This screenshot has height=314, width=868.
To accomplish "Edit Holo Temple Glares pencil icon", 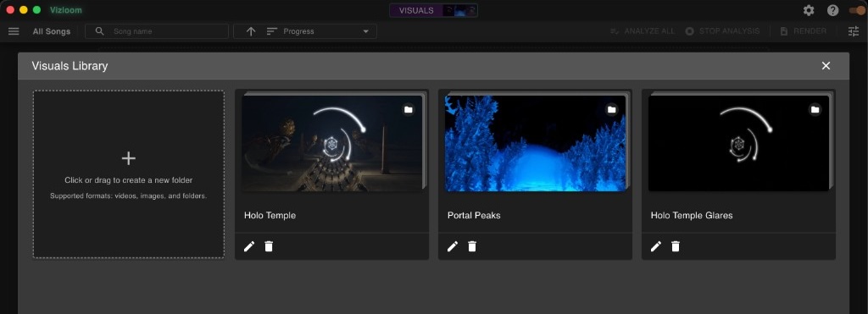I will [655, 246].
